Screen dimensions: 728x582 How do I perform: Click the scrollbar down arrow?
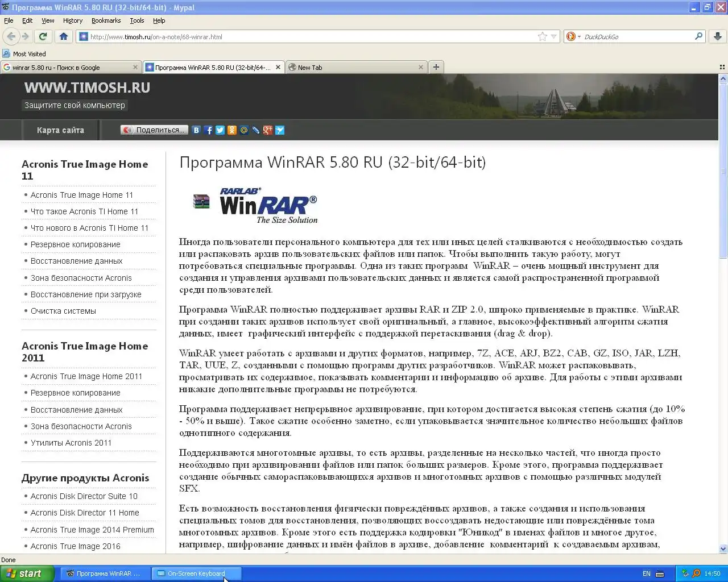[x=723, y=549]
